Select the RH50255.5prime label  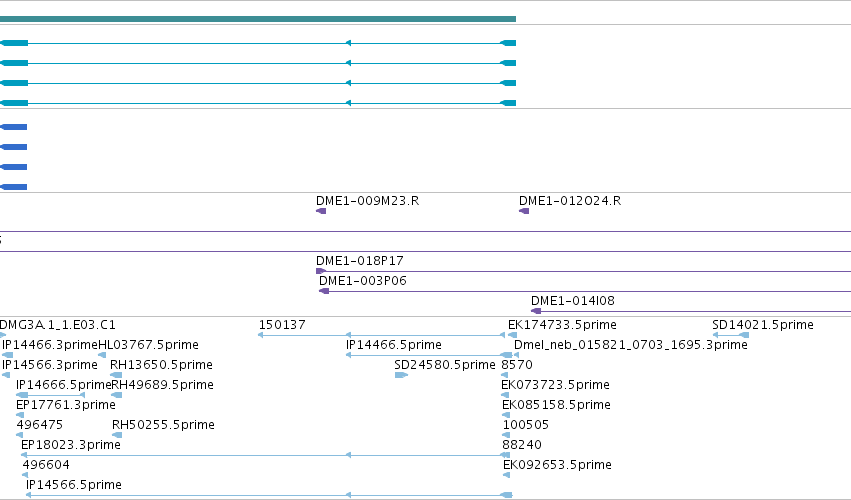(163, 425)
